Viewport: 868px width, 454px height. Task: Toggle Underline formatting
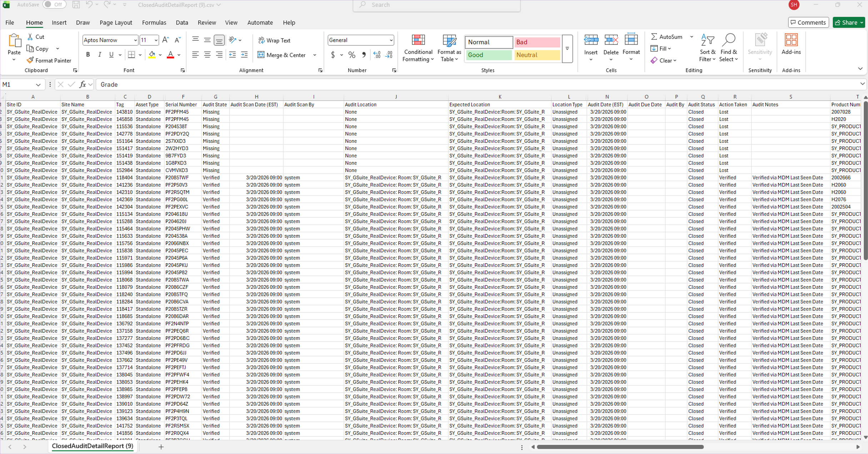(111, 55)
